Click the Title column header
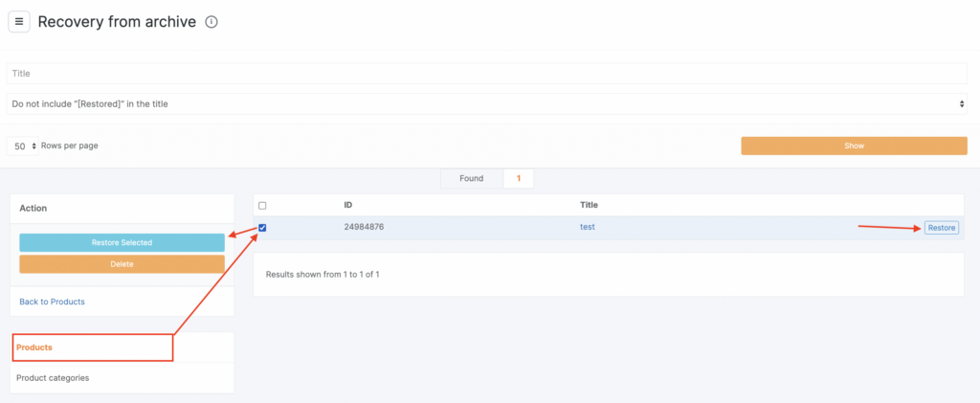The image size is (980, 403). (590, 205)
